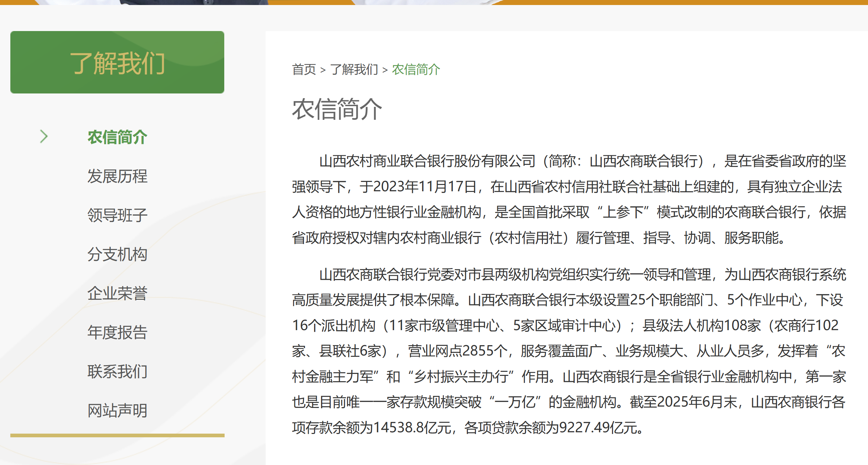Open the 网站声明 link
The width and height of the screenshot is (868, 465).
click(117, 411)
